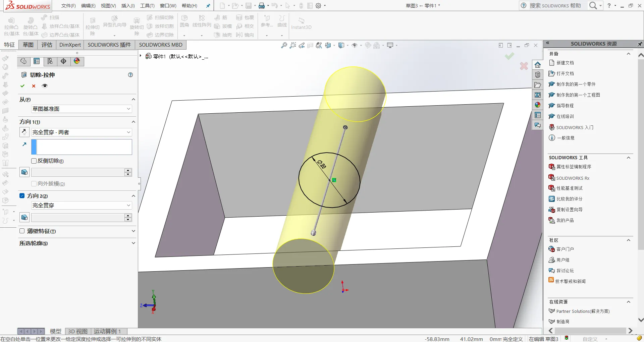Open the Design Library icon in task pane
The height and width of the screenshot is (342, 644).
click(538, 75)
